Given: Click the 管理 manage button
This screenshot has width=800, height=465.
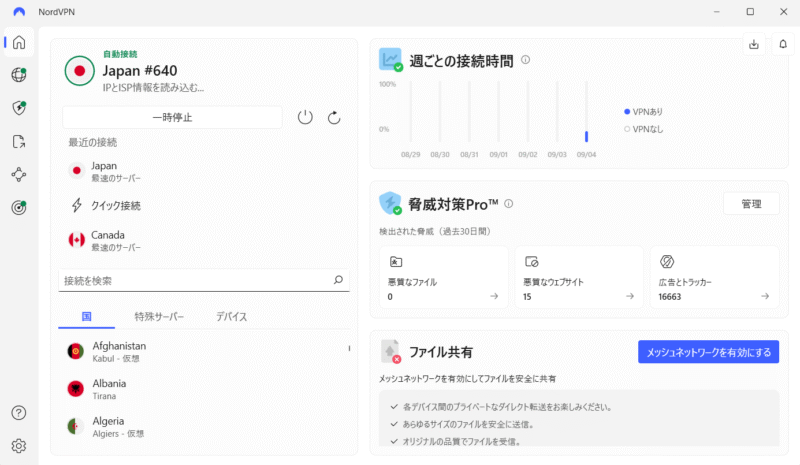Looking at the screenshot, I should click(751, 204).
